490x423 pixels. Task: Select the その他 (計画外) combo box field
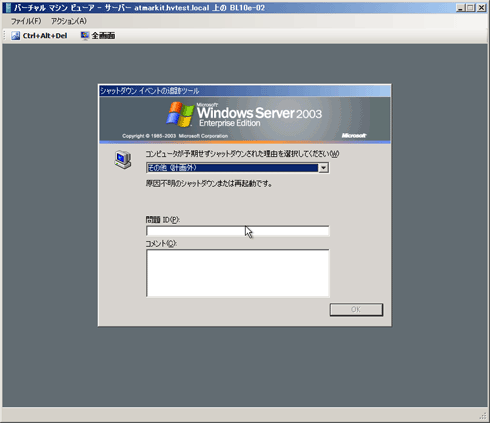pyautogui.click(x=237, y=168)
